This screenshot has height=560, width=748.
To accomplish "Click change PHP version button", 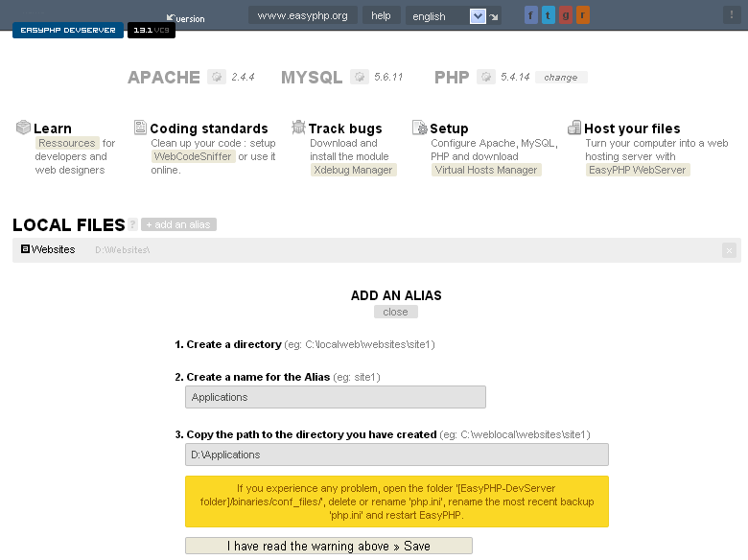I will click(561, 78).
